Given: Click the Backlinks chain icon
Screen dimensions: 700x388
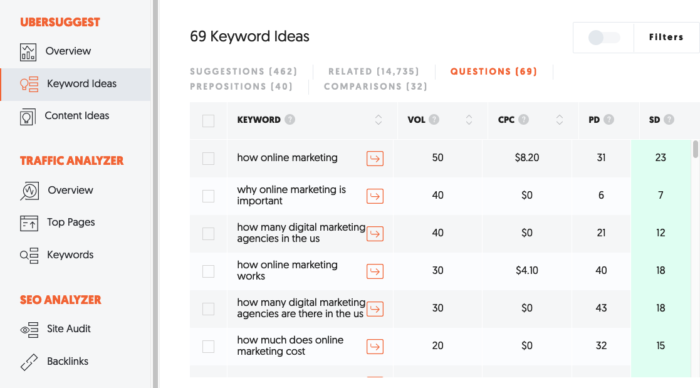Looking at the screenshot, I should (29, 362).
